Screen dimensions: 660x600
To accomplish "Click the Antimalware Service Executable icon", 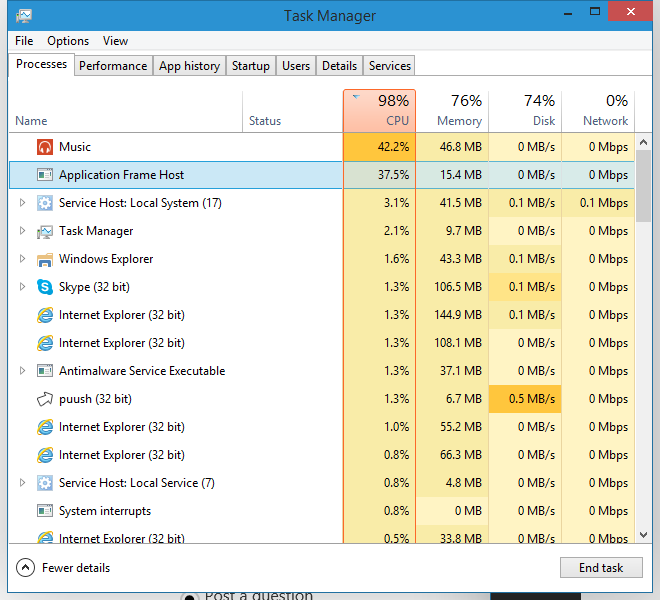I will tap(45, 371).
